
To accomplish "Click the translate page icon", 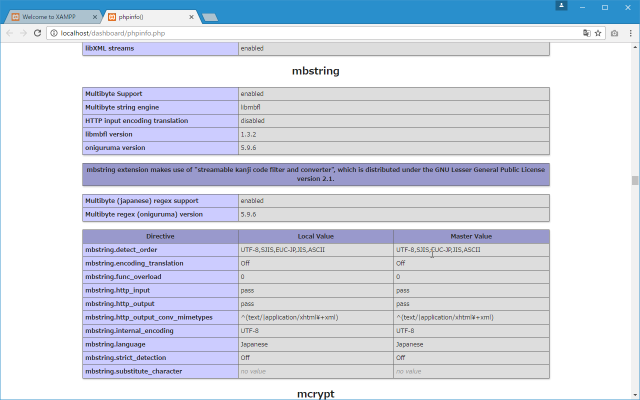I will 587,33.
